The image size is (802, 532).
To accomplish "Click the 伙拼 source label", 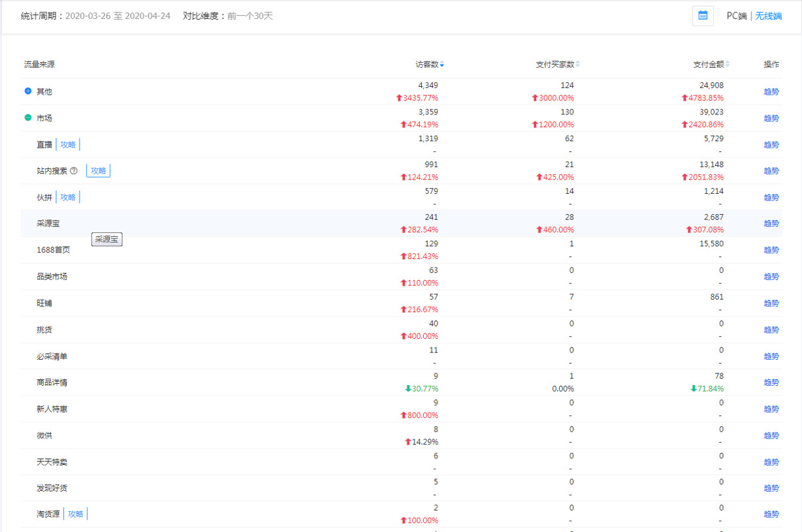I will [44, 197].
